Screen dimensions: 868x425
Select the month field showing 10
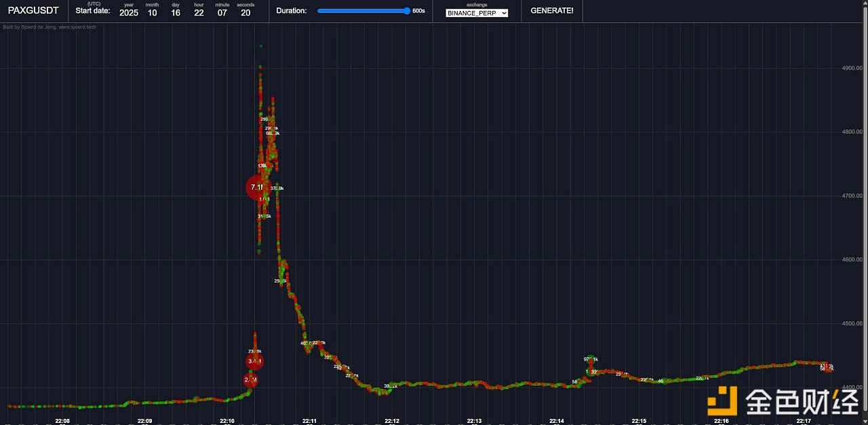(152, 13)
